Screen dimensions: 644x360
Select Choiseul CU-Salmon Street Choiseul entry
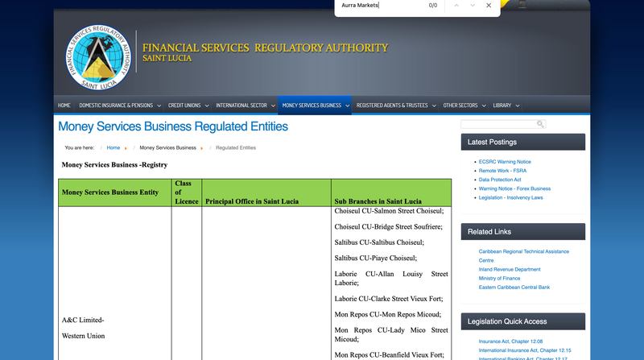tap(389, 211)
